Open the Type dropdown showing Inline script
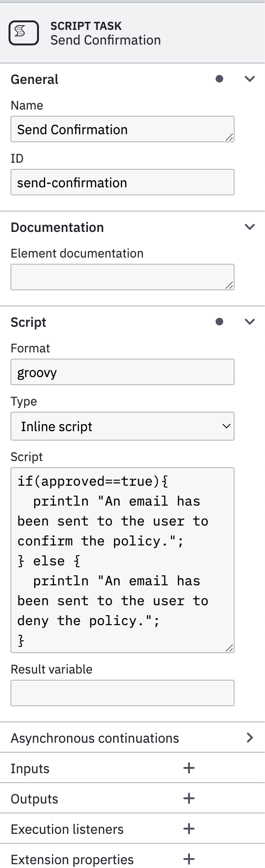This screenshot has height=868, width=265. coord(123,426)
